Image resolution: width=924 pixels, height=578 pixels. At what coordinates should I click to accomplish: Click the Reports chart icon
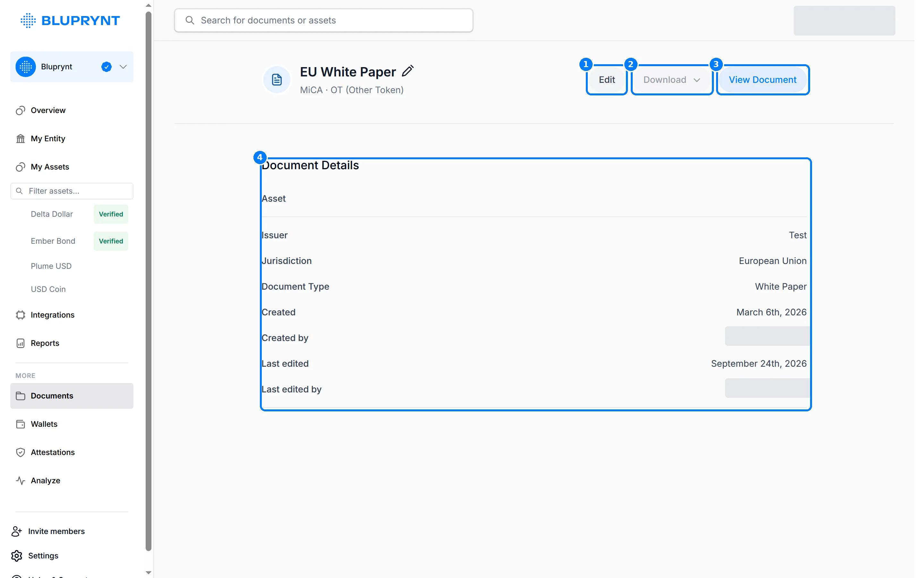click(x=21, y=343)
